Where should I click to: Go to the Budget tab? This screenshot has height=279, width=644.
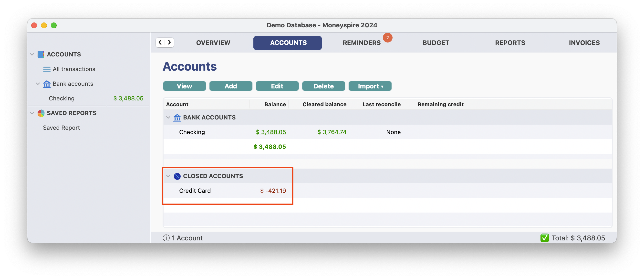pyautogui.click(x=436, y=43)
